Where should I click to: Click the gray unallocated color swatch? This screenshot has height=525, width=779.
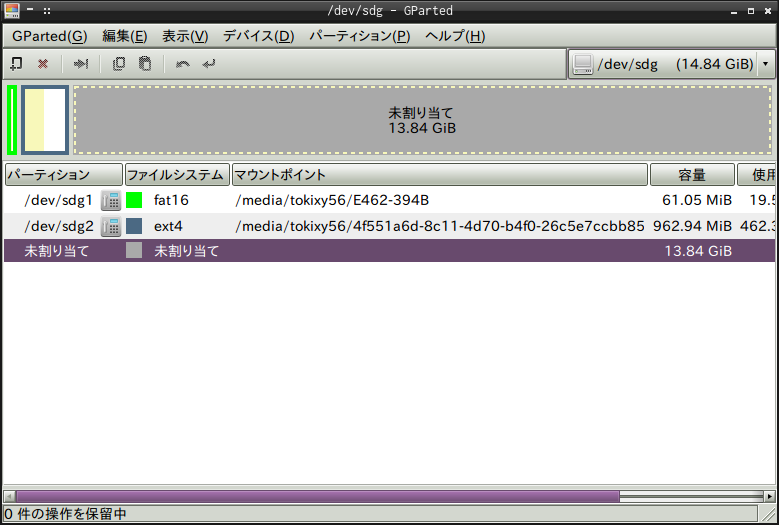click(134, 250)
